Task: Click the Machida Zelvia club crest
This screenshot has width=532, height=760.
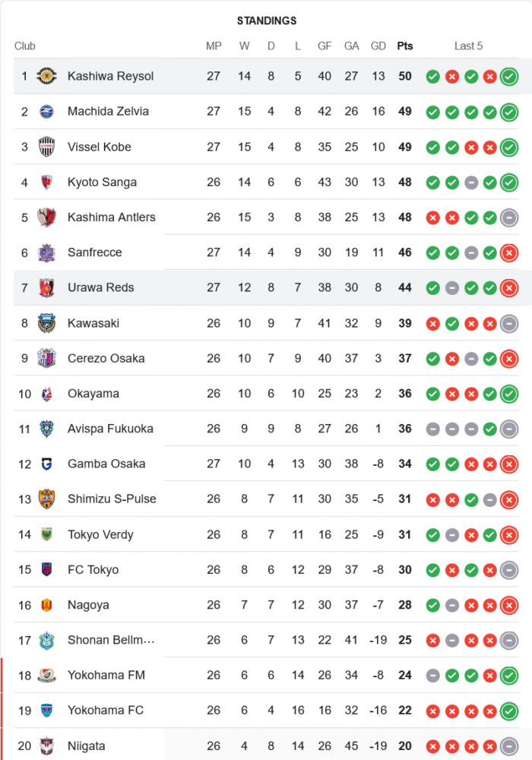Action: (x=47, y=111)
